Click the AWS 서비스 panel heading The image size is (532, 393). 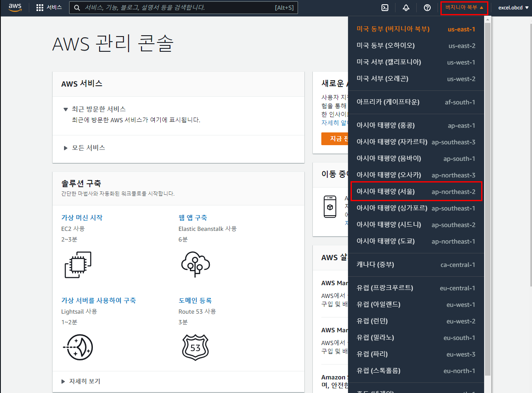coord(82,84)
